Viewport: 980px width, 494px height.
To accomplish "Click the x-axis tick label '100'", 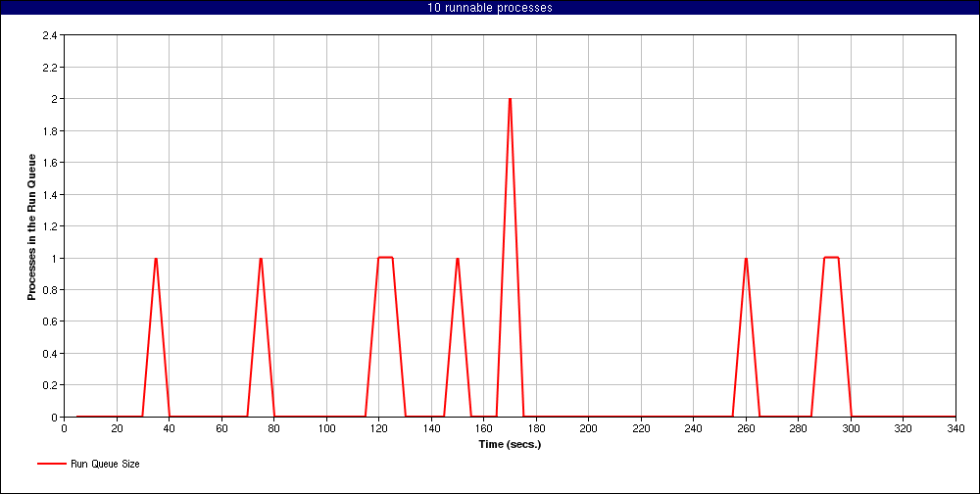I will pos(326,428).
